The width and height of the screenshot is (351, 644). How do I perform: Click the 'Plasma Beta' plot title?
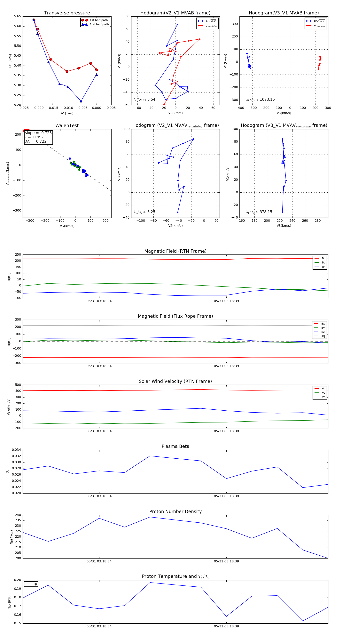[x=175, y=446]
